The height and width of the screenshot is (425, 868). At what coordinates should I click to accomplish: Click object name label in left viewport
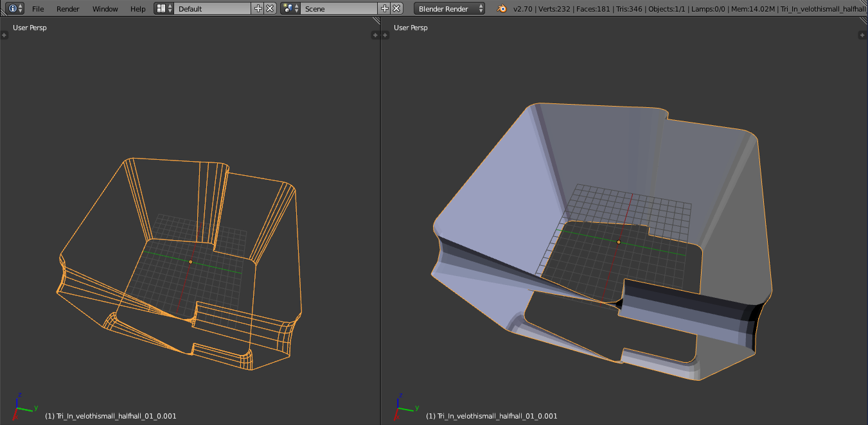pyautogui.click(x=111, y=416)
